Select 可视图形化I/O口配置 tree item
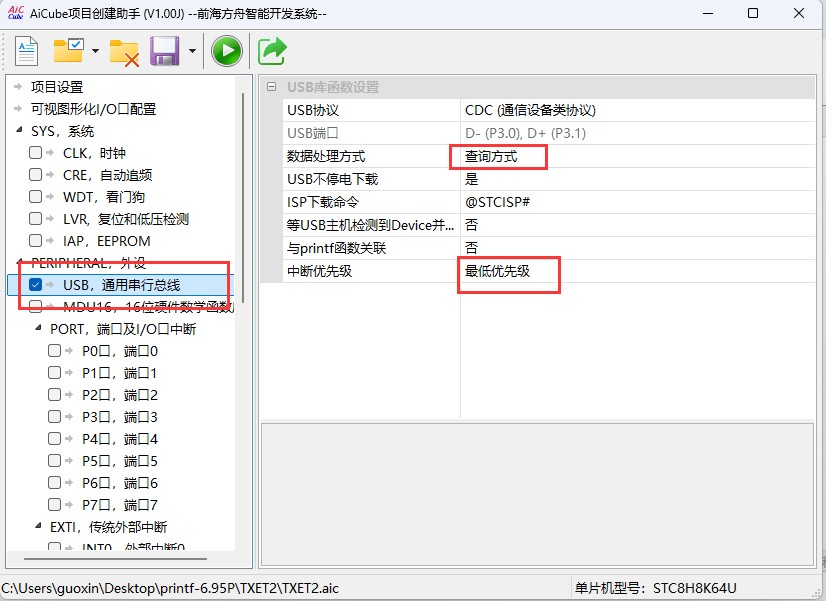The image size is (826, 601). 93,109
